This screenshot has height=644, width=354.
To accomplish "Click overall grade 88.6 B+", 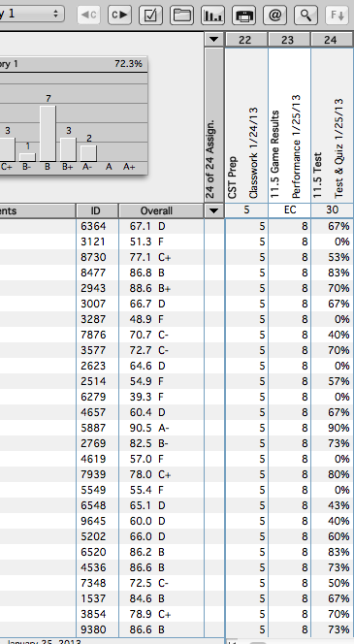I will pyautogui.click(x=150, y=288).
